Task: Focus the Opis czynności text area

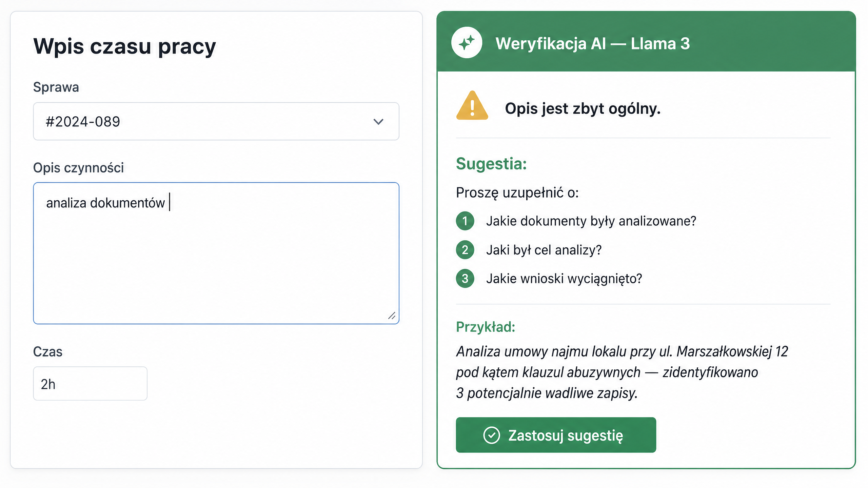Action: (x=216, y=253)
